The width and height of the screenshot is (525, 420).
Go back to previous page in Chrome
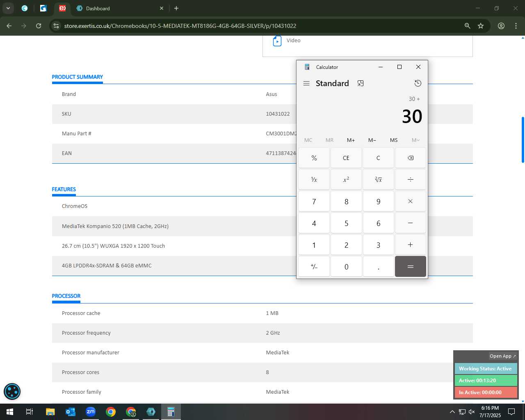[x=9, y=26]
